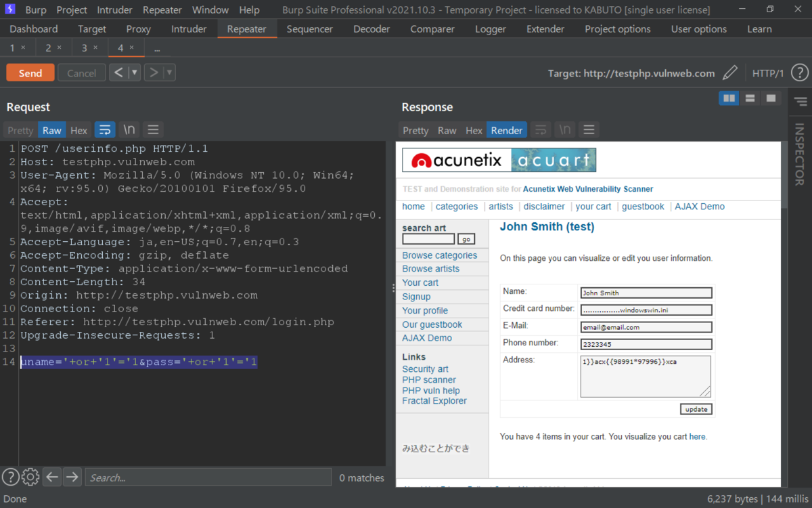Open the Repeater help question icon
The width and height of the screenshot is (812, 508).
[x=799, y=73]
